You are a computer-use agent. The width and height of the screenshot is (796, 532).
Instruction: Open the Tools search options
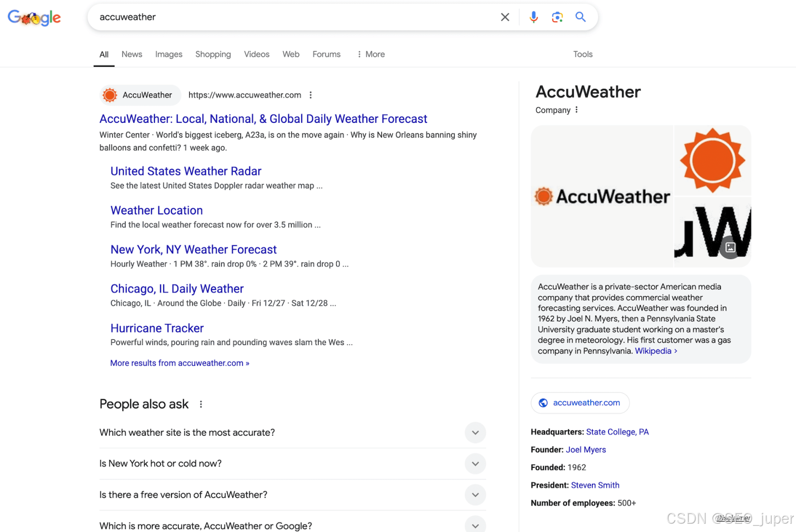click(x=582, y=54)
